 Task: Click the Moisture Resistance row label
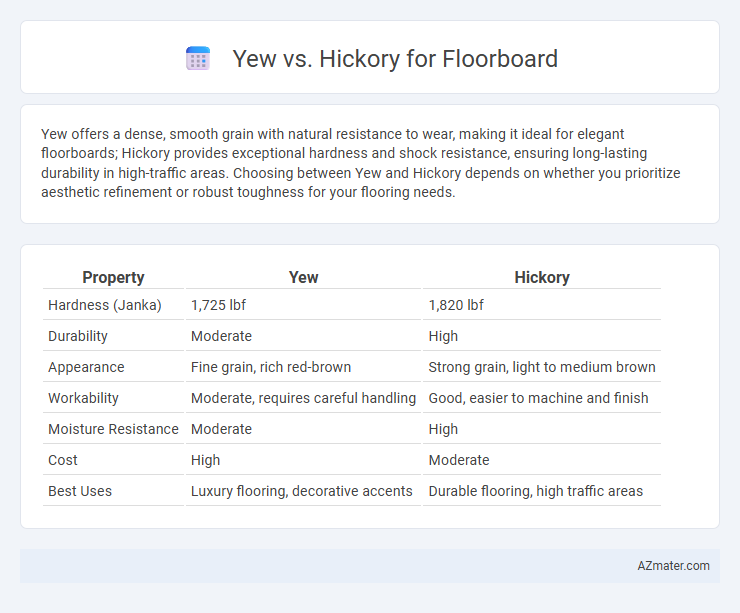[x=113, y=429]
